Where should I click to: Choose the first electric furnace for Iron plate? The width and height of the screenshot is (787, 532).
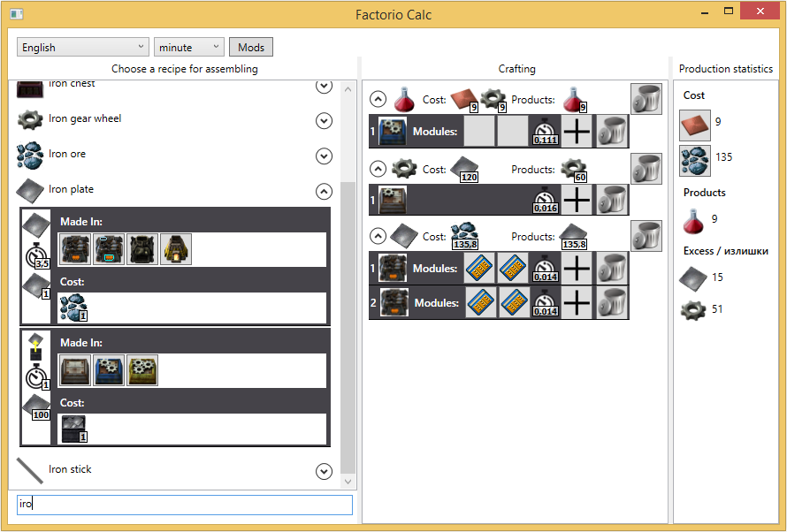[75, 249]
